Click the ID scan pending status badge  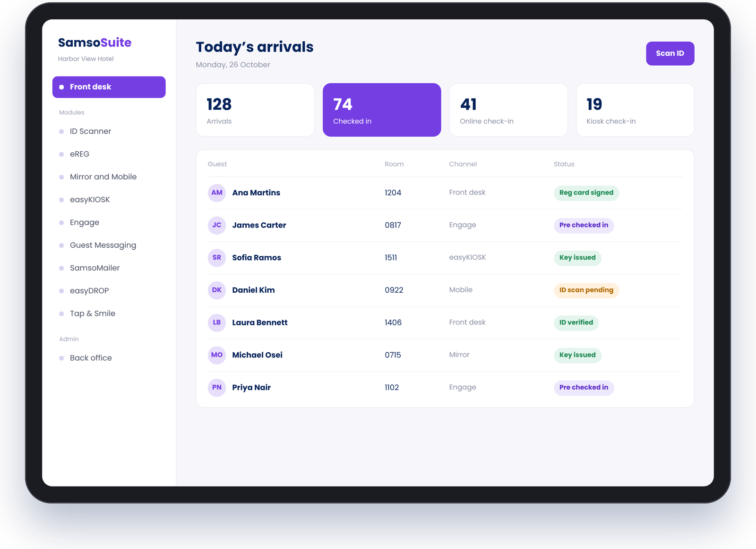586,290
